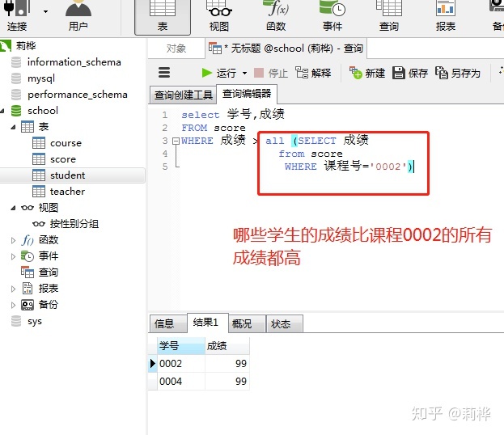Run the query with 运行

[219, 73]
